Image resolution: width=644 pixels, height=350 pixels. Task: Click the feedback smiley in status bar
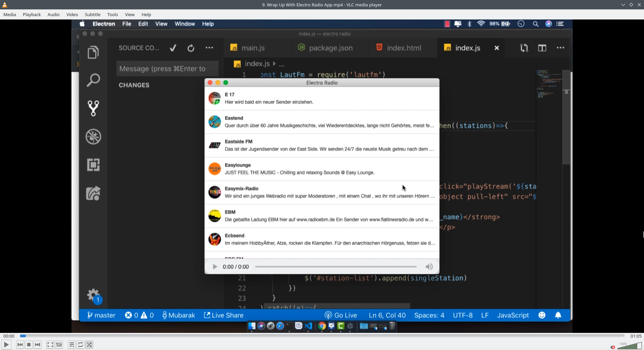(542, 315)
